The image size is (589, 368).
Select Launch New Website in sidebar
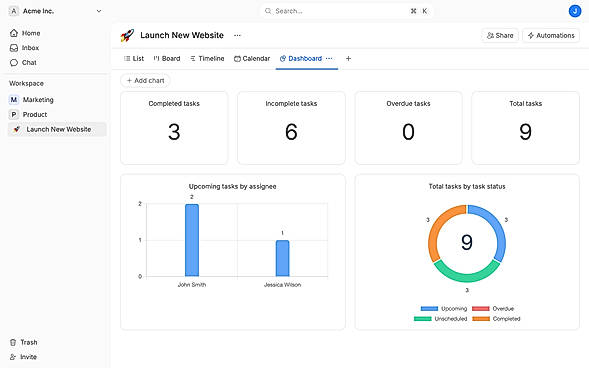tap(57, 129)
